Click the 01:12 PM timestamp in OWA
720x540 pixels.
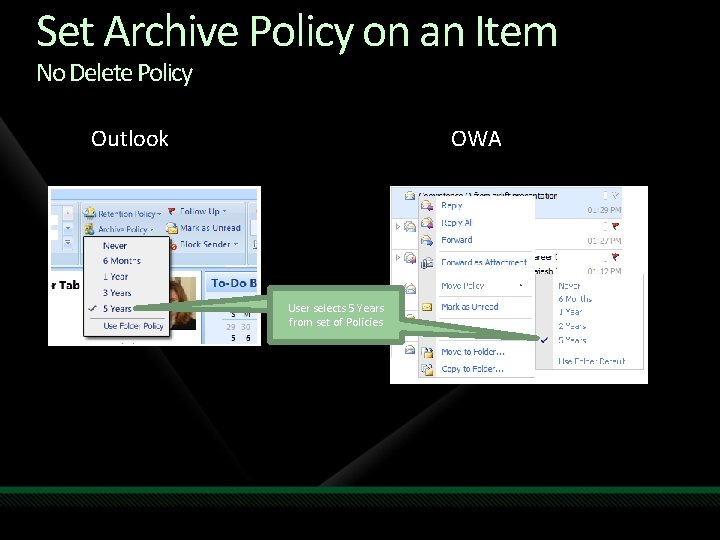604,271
